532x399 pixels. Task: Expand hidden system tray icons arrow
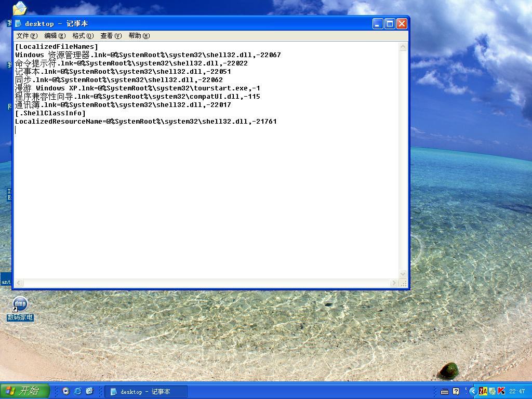(x=473, y=391)
